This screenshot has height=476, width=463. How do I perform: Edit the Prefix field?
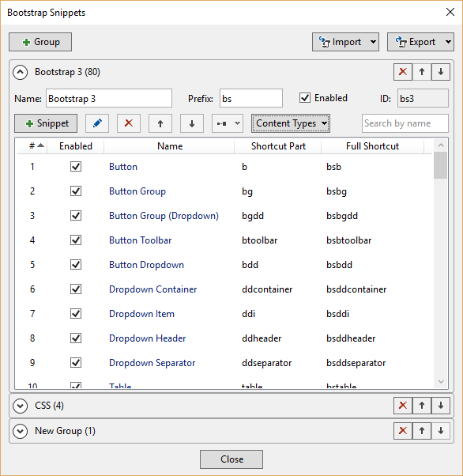tap(251, 98)
